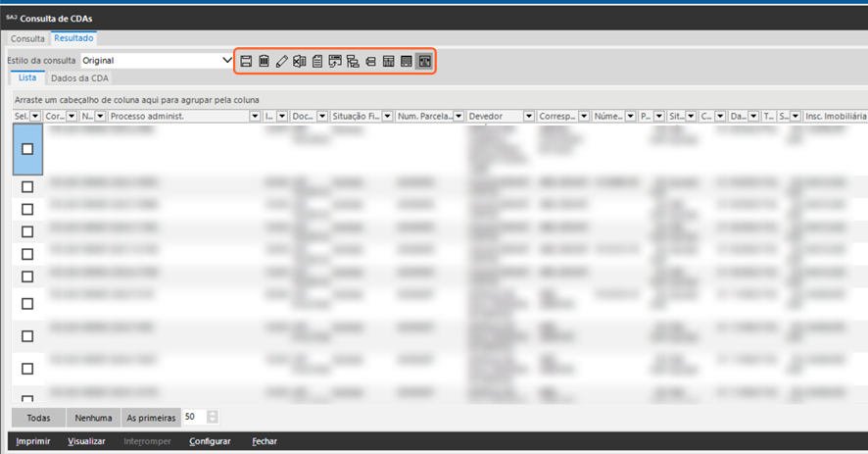Click the hierarchy tree structure icon
Image resolution: width=868 pixels, height=454 pixels.
coord(353,62)
